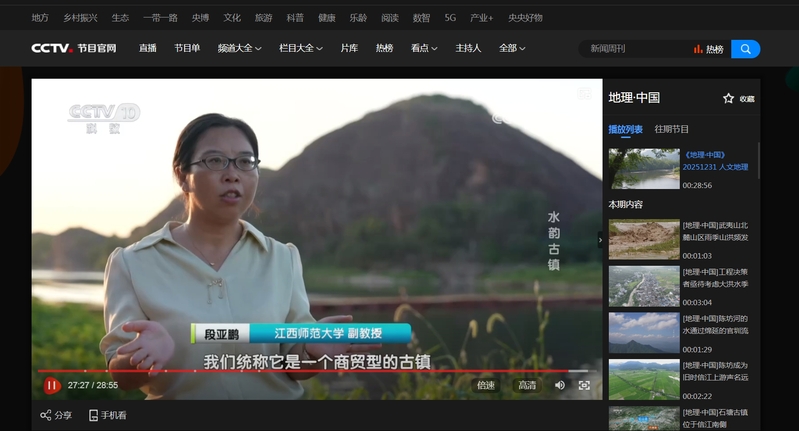
Task: Expand the 频道大全 dropdown
Action: 239,48
